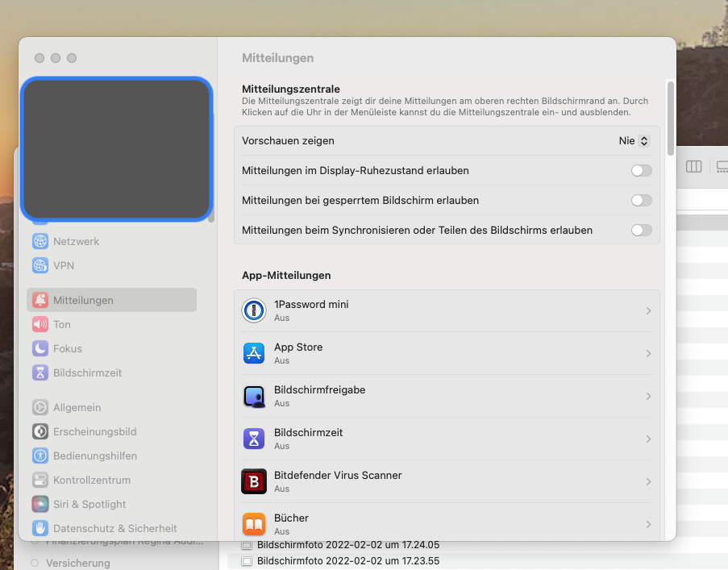Click the Netzwerk globe icon in sidebar
The height and width of the screenshot is (570, 728).
click(x=40, y=241)
